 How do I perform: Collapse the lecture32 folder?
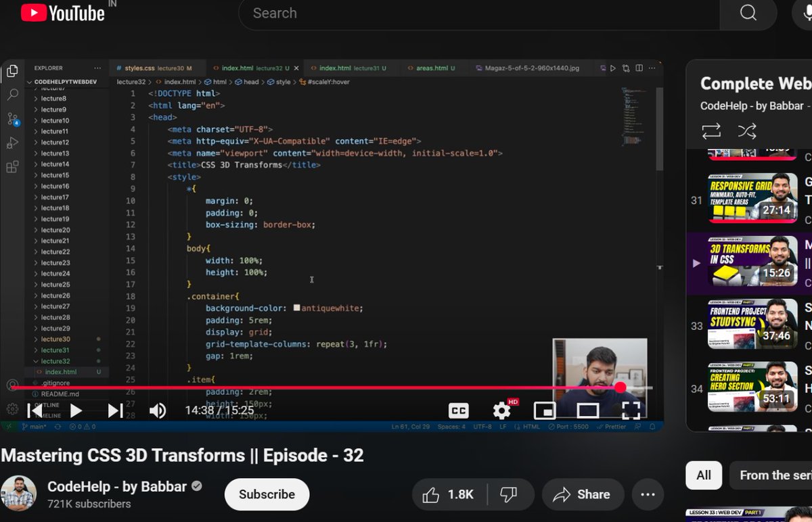click(x=55, y=361)
